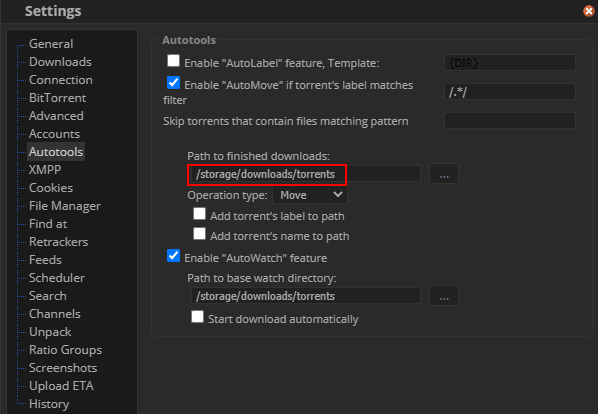Uncheck the "AutoWatch" feature checkbox
598x414 pixels.
tap(174, 255)
